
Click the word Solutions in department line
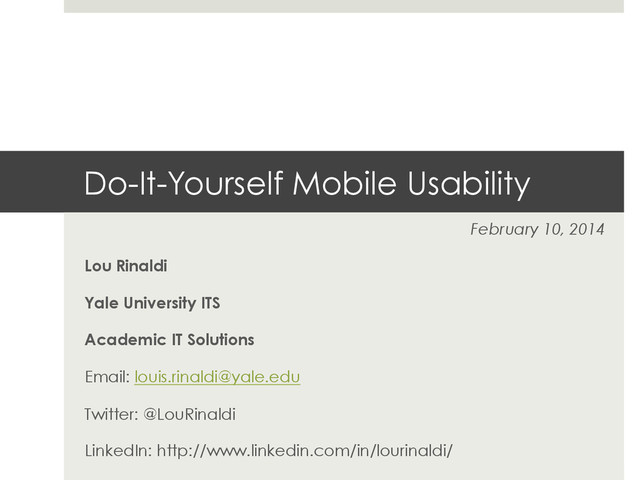[x=221, y=340]
